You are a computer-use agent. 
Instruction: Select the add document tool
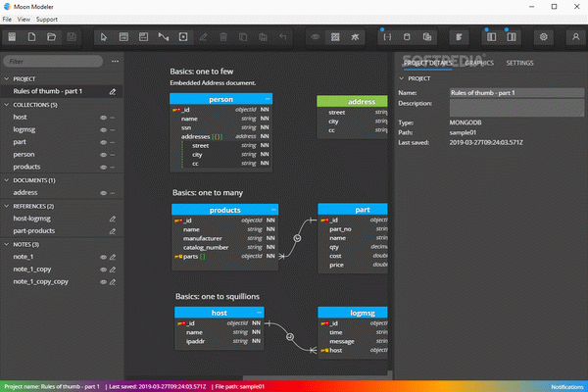point(143,37)
